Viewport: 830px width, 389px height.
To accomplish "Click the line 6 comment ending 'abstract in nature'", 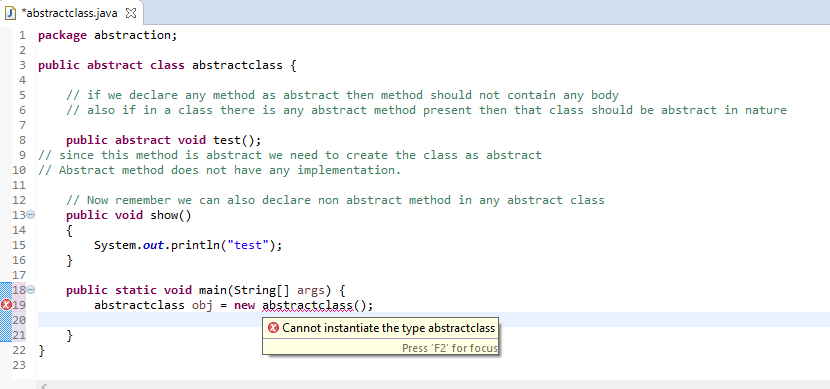I will pyautogui.click(x=426, y=110).
